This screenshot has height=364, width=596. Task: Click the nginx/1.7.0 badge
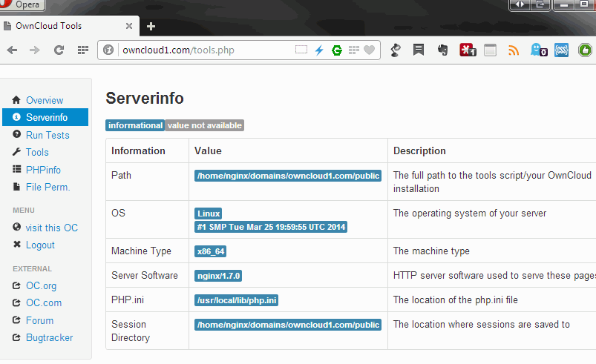click(x=218, y=276)
